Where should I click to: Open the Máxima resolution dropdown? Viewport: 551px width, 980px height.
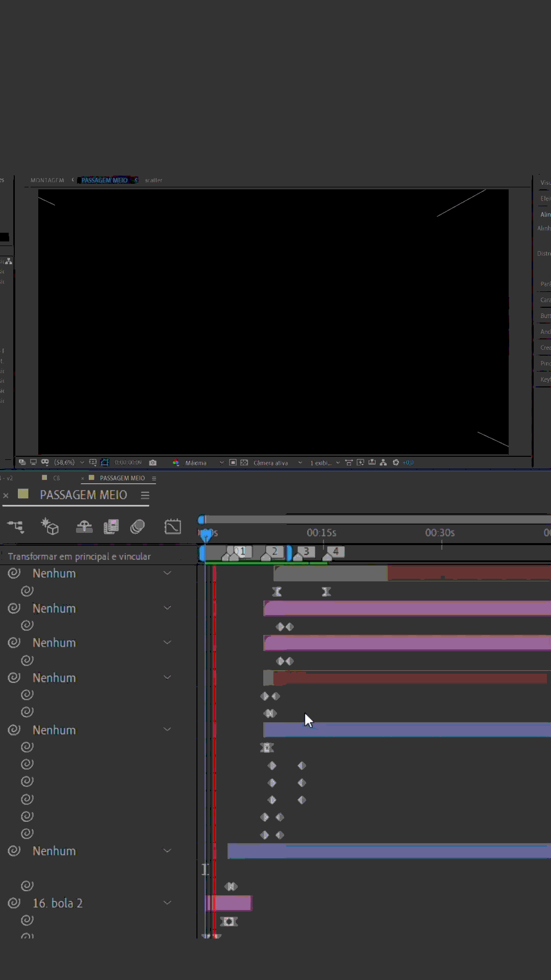tap(204, 463)
